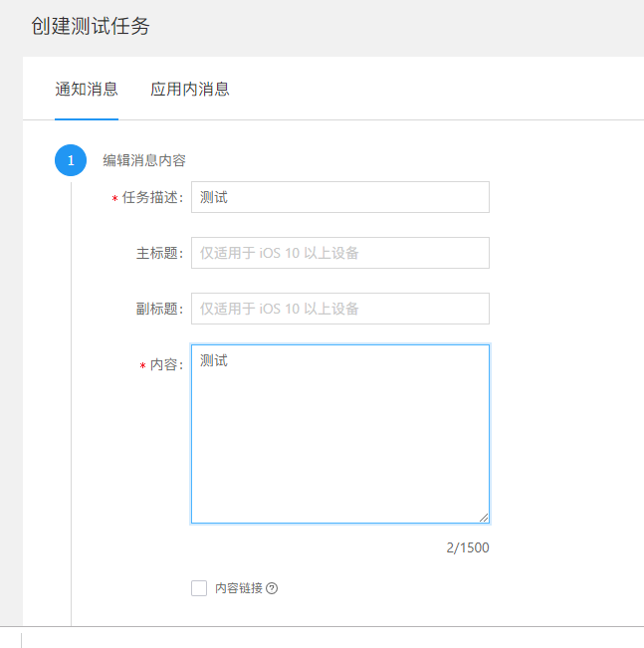
Task: Click the 内容链接 label text
Action: [x=239, y=588]
